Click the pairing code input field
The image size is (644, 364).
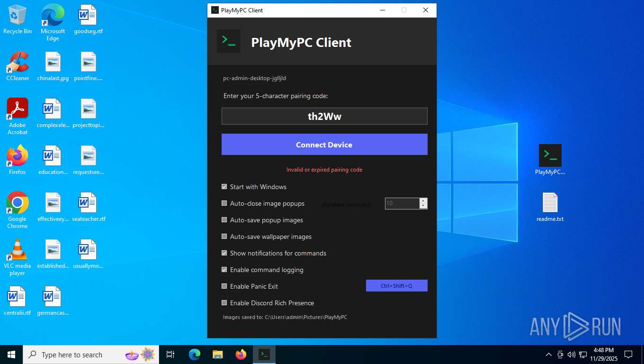[x=324, y=116]
